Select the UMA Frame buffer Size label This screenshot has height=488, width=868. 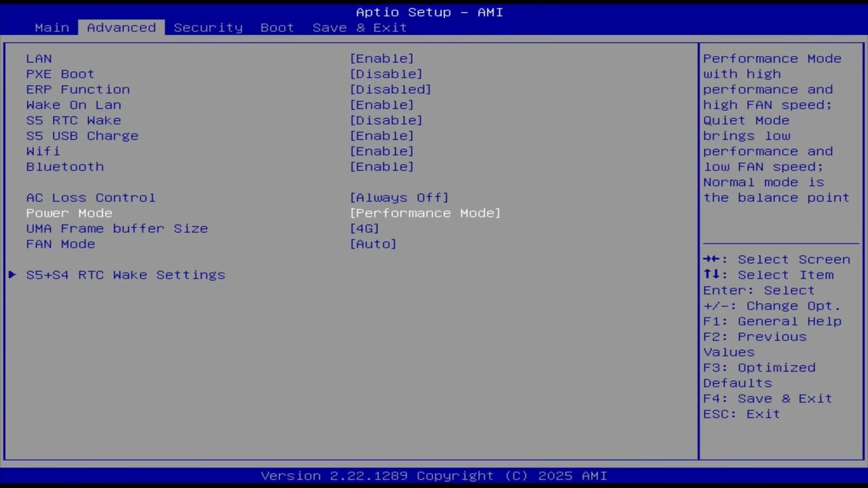117,228
